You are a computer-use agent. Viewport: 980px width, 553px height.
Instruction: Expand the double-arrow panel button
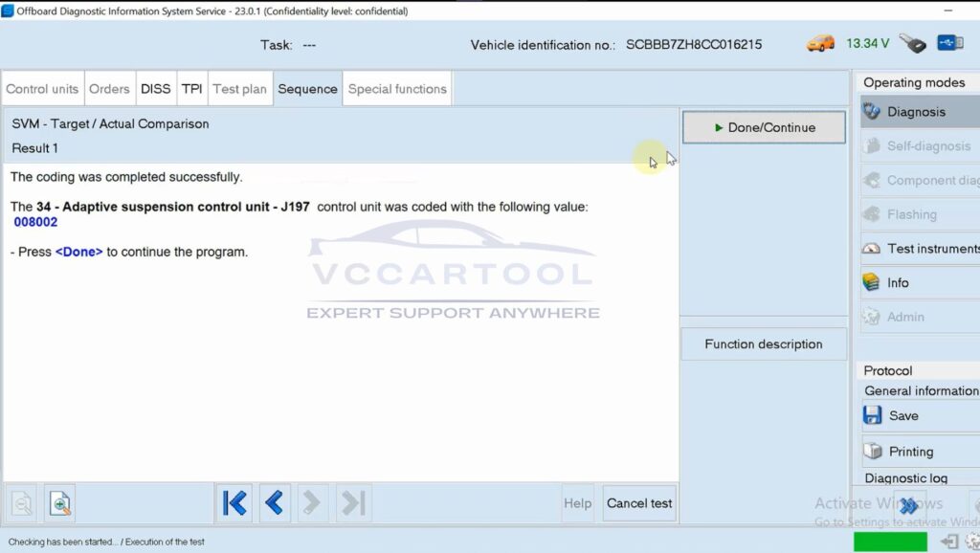click(x=908, y=504)
